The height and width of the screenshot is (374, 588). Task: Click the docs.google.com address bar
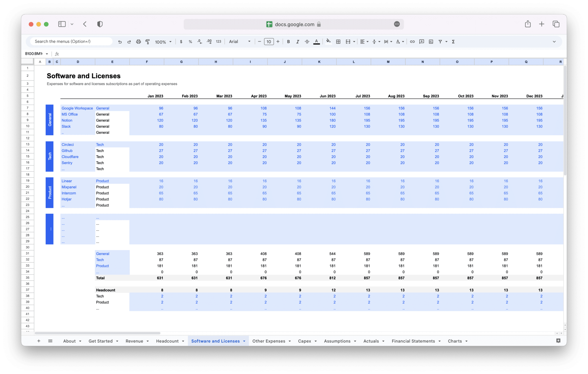point(293,24)
